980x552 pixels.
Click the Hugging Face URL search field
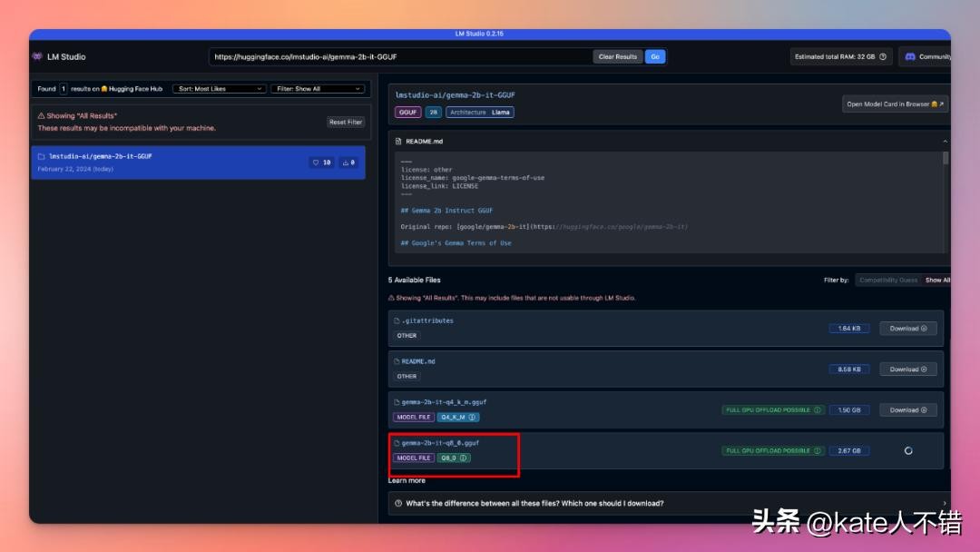(x=399, y=56)
